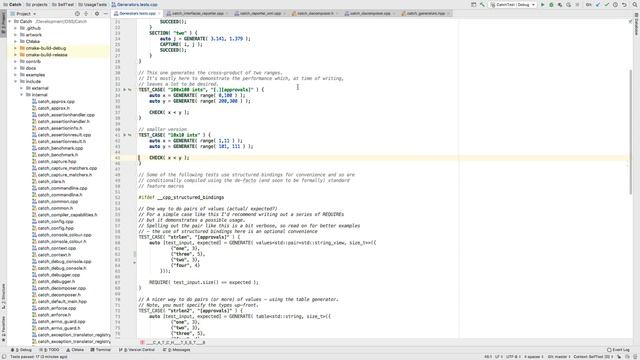Open the Messages tool window

[x=177, y=350]
